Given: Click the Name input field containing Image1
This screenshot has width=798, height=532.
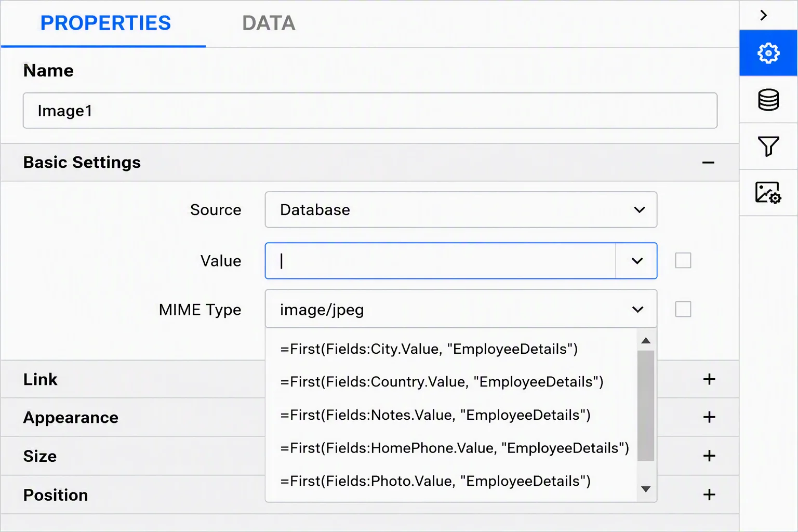Looking at the screenshot, I should click(x=370, y=111).
